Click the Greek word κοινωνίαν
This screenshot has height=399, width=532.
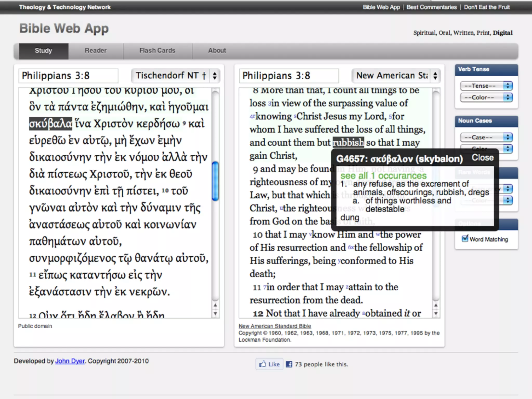(170, 225)
